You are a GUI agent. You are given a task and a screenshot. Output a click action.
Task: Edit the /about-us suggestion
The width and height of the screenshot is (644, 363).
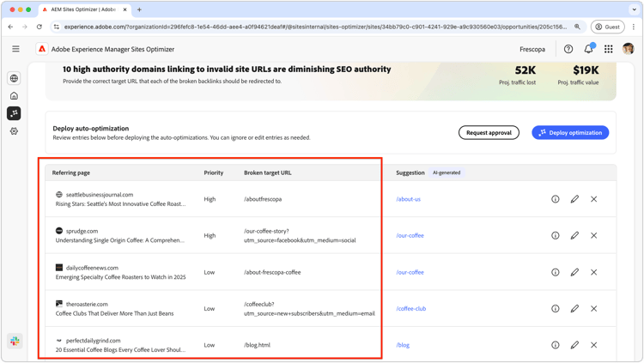click(574, 199)
